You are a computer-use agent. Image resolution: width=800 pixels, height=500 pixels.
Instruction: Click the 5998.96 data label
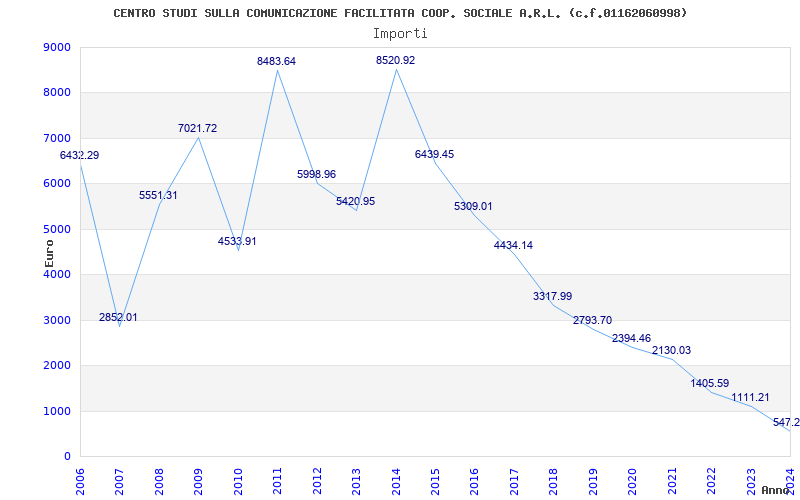click(316, 174)
